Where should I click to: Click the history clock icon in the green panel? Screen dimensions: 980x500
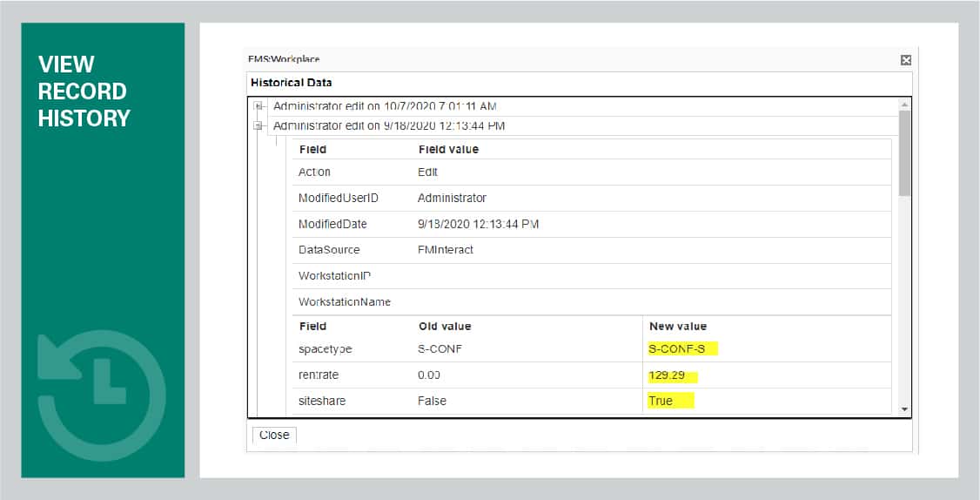(x=102, y=395)
